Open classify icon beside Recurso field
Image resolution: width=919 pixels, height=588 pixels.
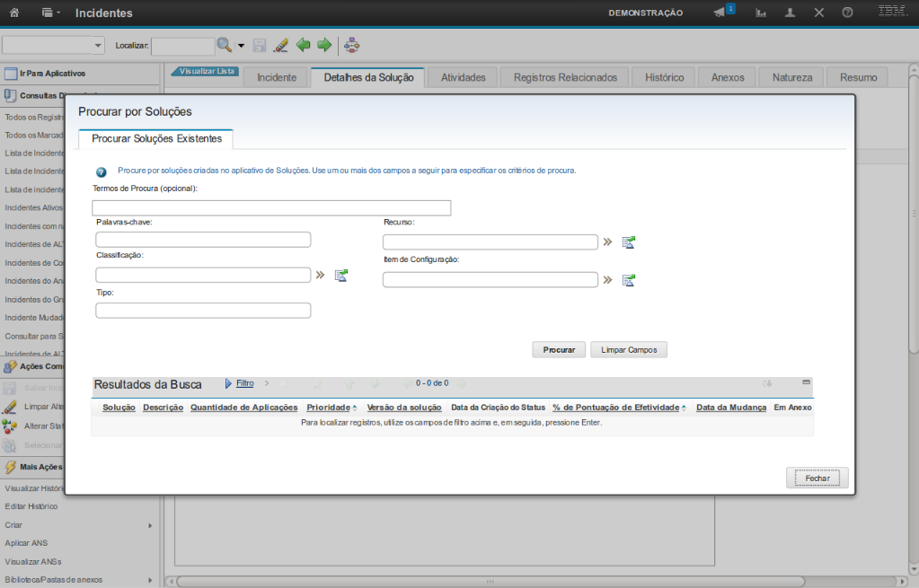(x=629, y=241)
